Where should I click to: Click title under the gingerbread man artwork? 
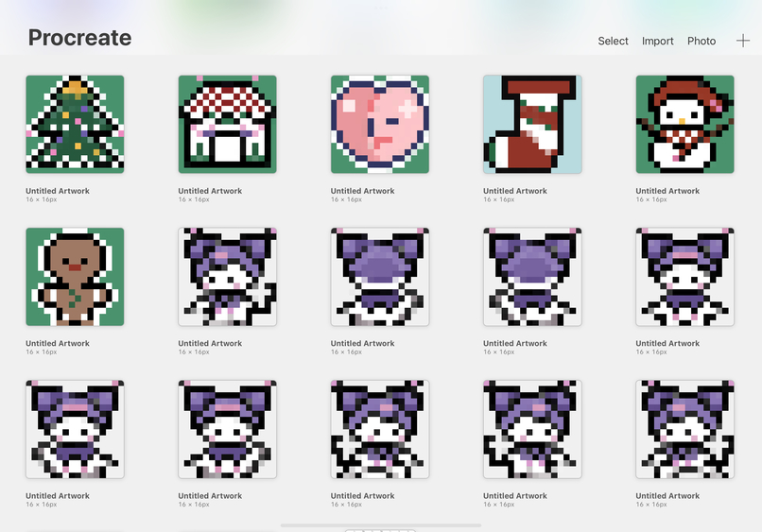pos(58,344)
